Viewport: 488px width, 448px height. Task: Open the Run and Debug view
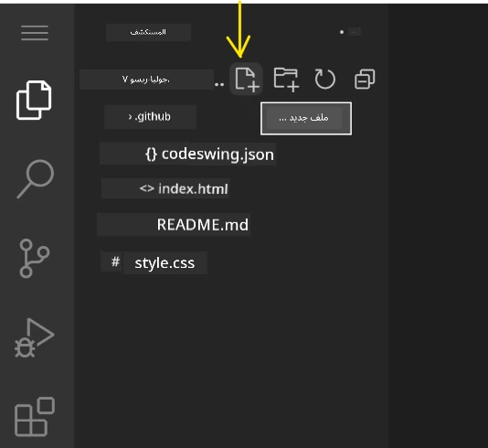[x=34, y=337]
